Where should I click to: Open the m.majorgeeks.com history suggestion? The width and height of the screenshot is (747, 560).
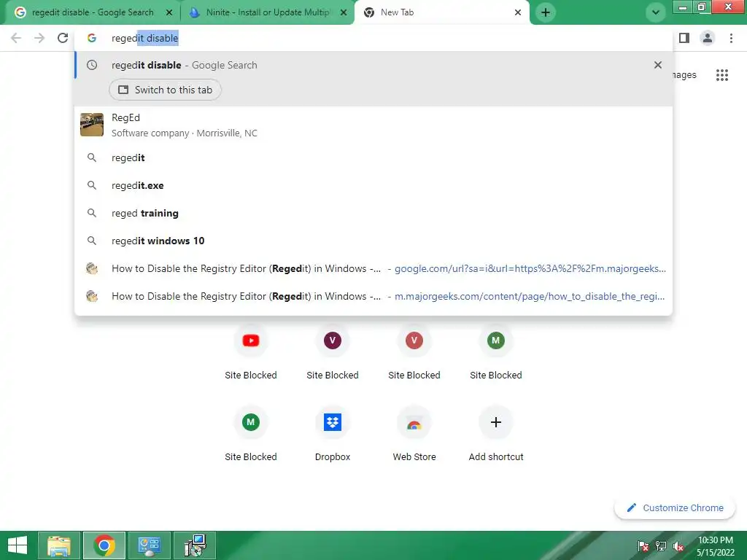pyautogui.click(x=373, y=296)
